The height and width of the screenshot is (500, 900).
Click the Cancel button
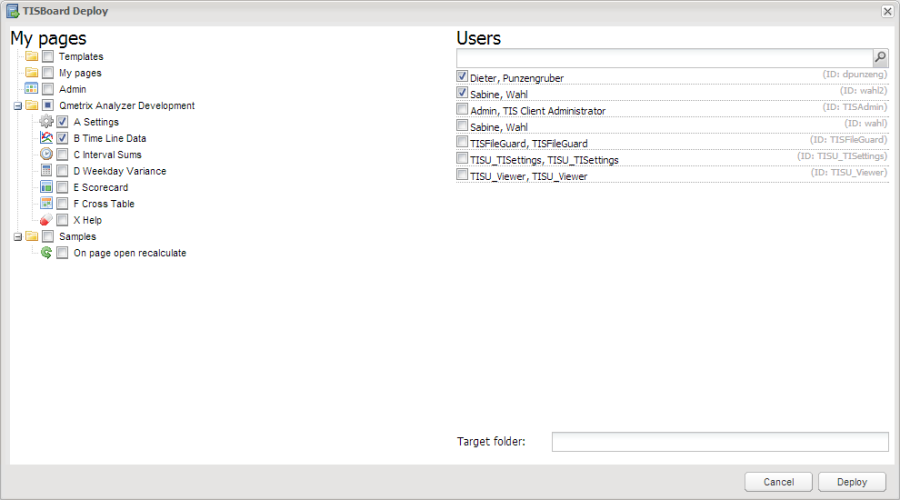(x=778, y=482)
